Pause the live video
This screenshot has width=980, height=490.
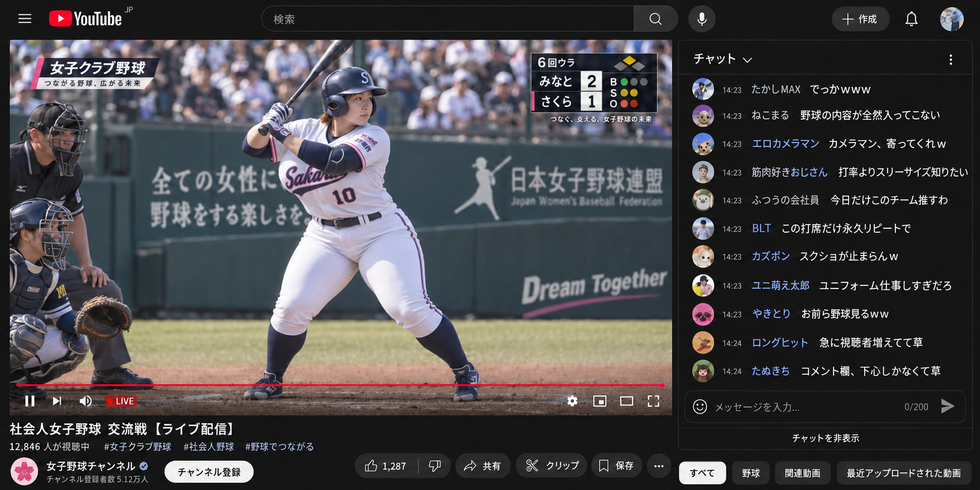(30, 401)
